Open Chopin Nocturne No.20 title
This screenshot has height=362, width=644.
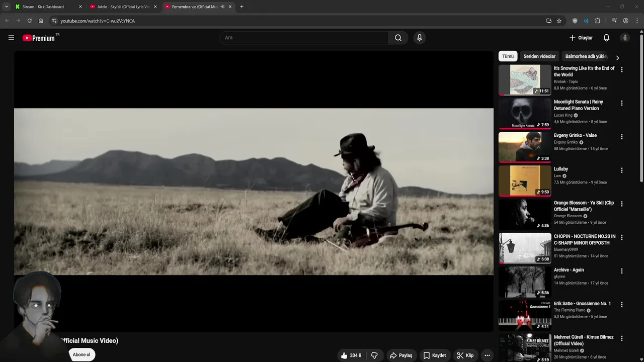(x=585, y=240)
